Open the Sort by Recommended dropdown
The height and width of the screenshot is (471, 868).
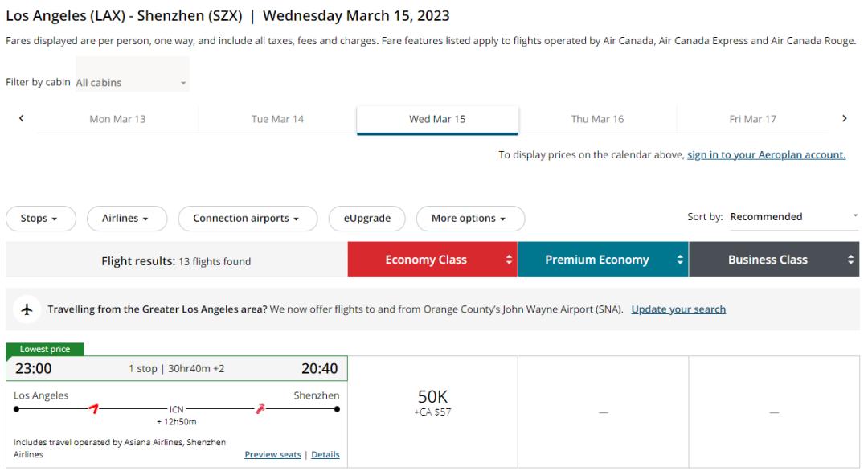point(793,217)
